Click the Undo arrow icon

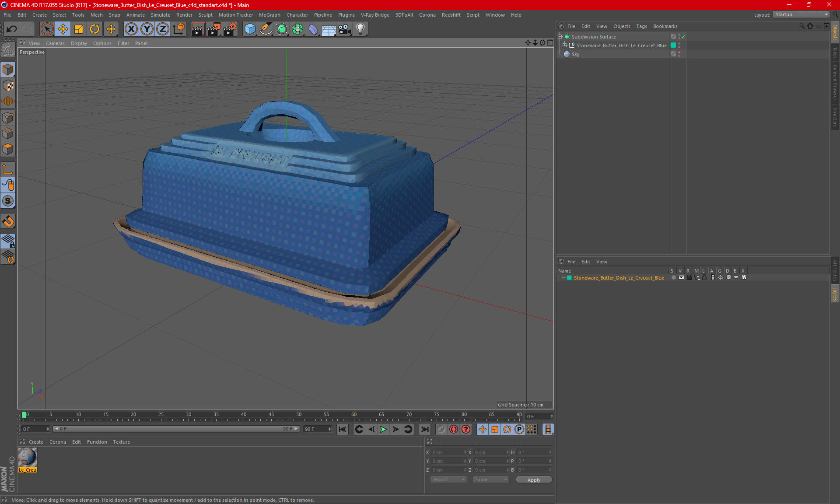click(12, 29)
